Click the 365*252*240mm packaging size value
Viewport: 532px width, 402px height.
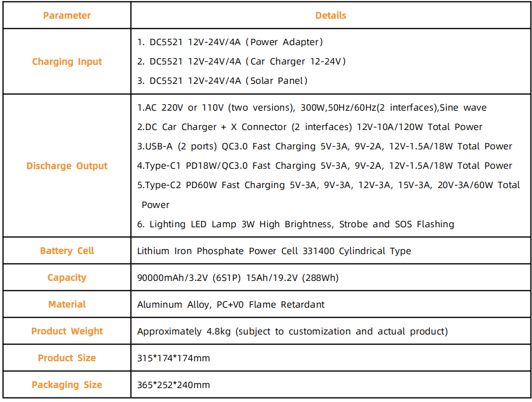pos(173,385)
